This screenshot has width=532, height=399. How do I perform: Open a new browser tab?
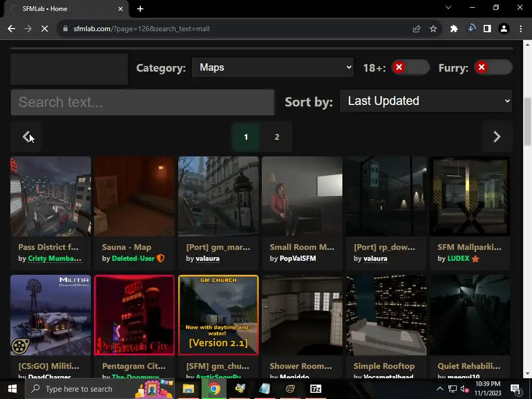pyautogui.click(x=140, y=9)
